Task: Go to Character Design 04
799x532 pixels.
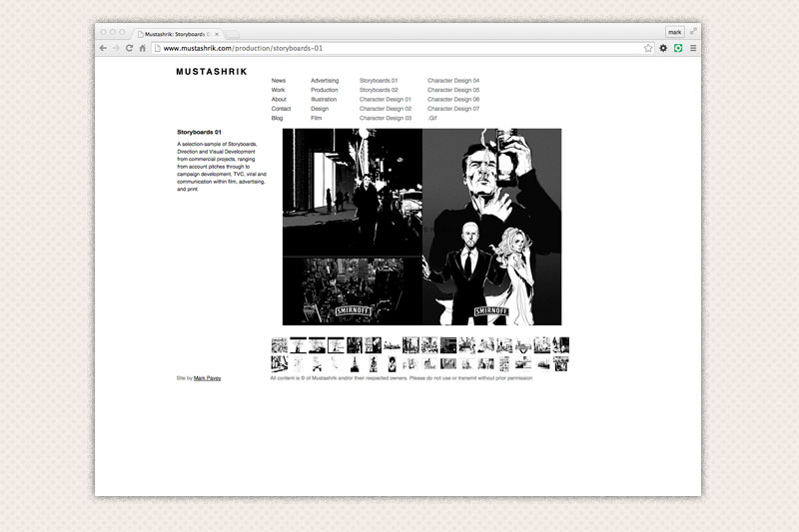Action: [x=453, y=80]
